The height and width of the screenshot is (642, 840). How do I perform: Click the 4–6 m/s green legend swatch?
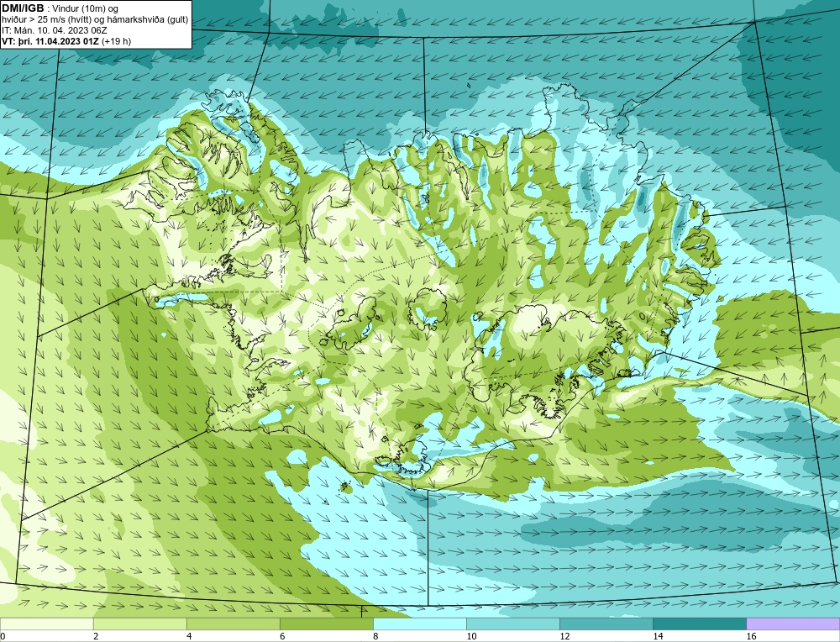pos(233,624)
